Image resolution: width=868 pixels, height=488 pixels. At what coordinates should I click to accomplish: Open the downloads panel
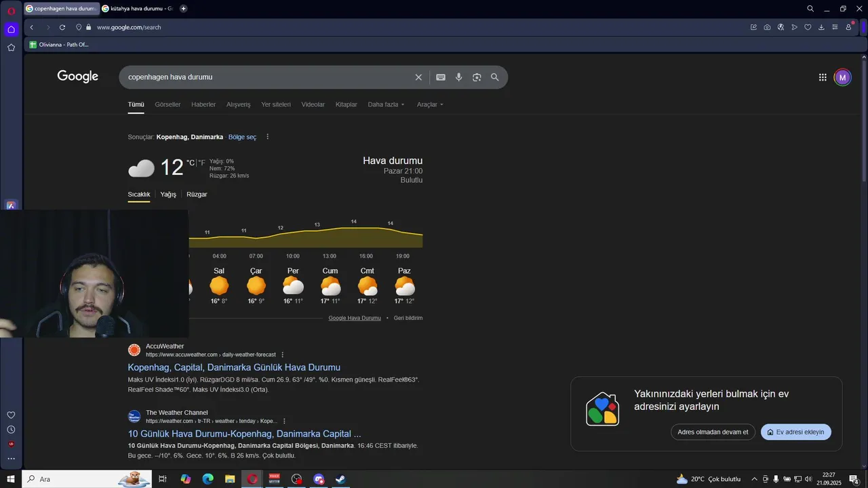(821, 27)
